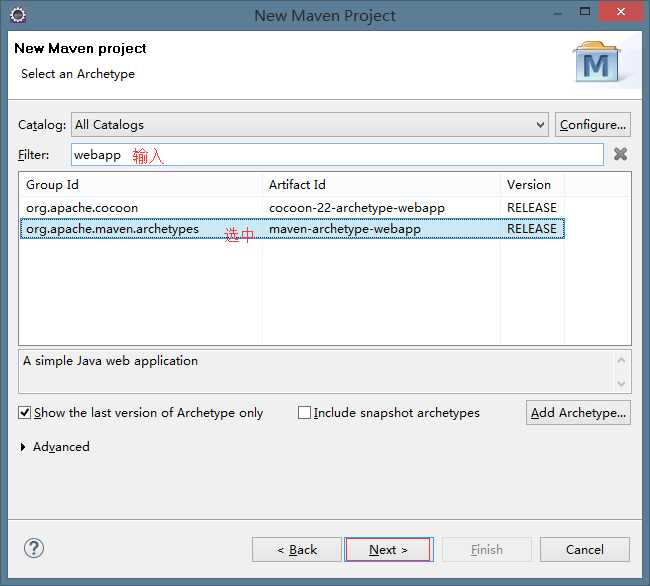Click the Configure... button
The height and width of the screenshot is (586, 650).
(x=593, y=125)
